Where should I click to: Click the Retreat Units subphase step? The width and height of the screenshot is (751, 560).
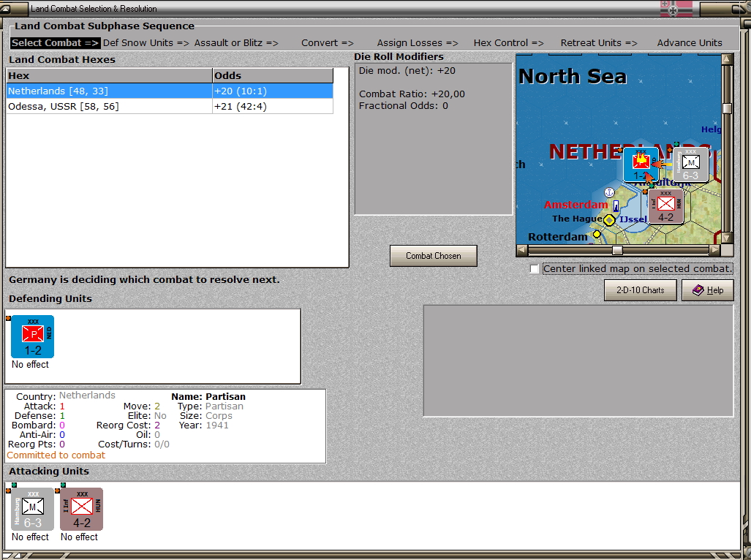pyautogui.click(x=599, y=42)
